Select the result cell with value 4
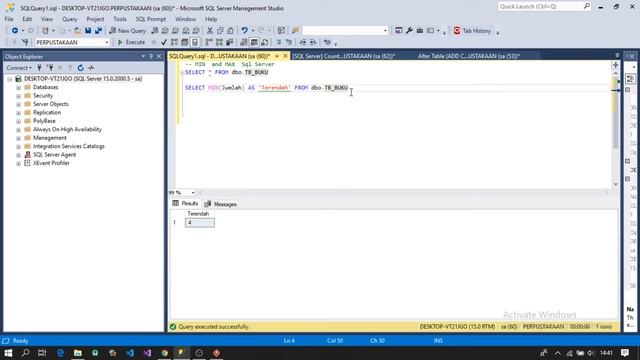This screenshot has height=360, width=640. pos(200,222)
